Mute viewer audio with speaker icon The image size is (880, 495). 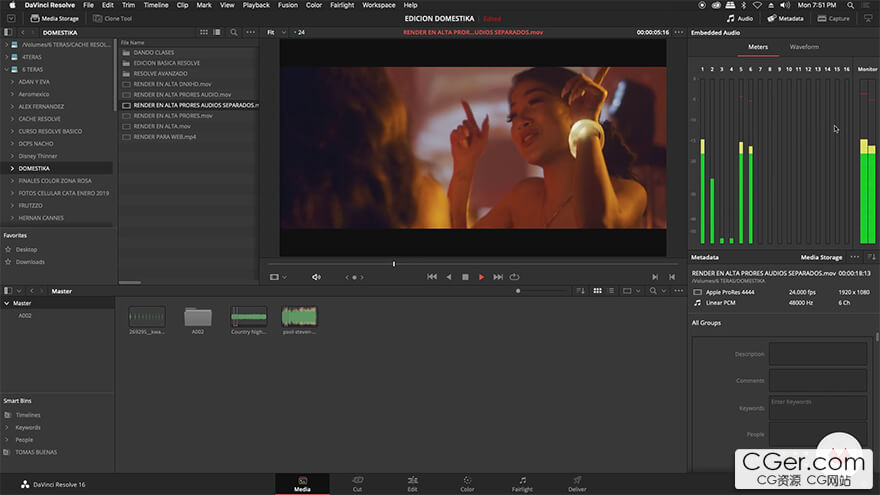click(316, 277)
